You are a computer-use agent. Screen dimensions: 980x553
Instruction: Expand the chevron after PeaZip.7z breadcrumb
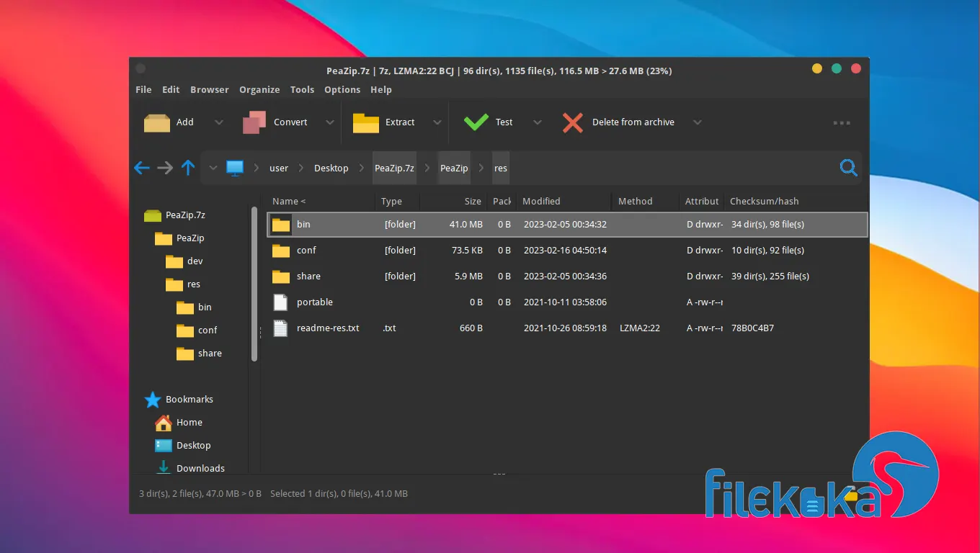pos(427,168)
